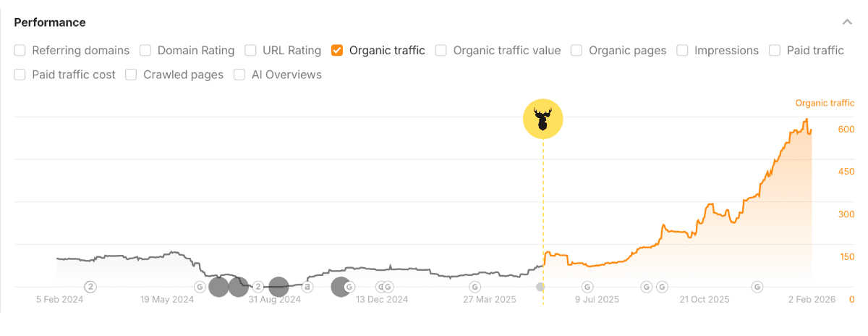Uncheck the Organic traffic checkbox
This screenshot has height=336, width=868.
[337, 51]
